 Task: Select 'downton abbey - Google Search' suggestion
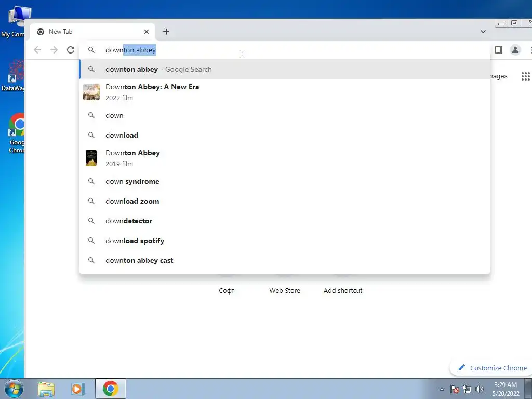[x=285, y=69]
